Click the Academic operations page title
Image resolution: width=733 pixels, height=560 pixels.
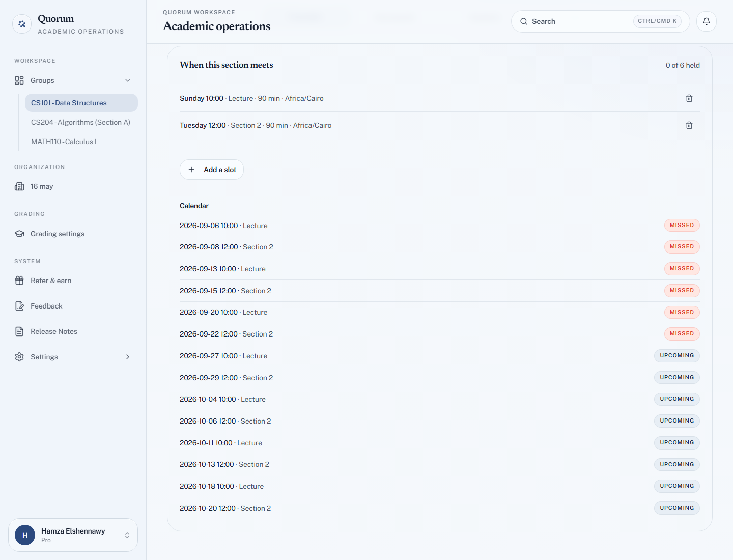point(217,26)
